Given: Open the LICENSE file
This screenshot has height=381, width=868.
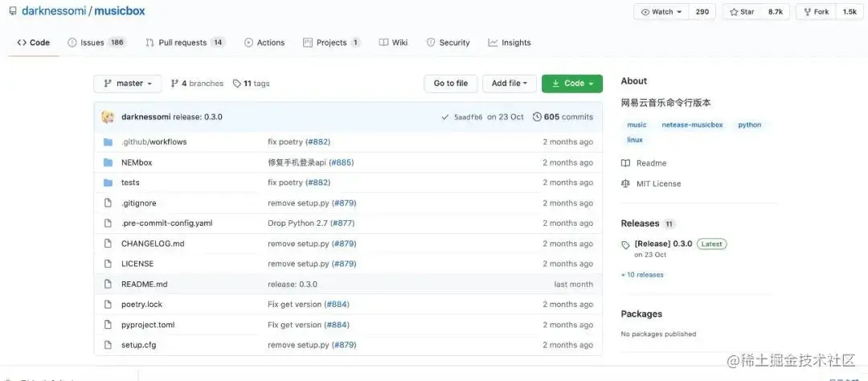Looking at the screenshot, I should 137,264.
